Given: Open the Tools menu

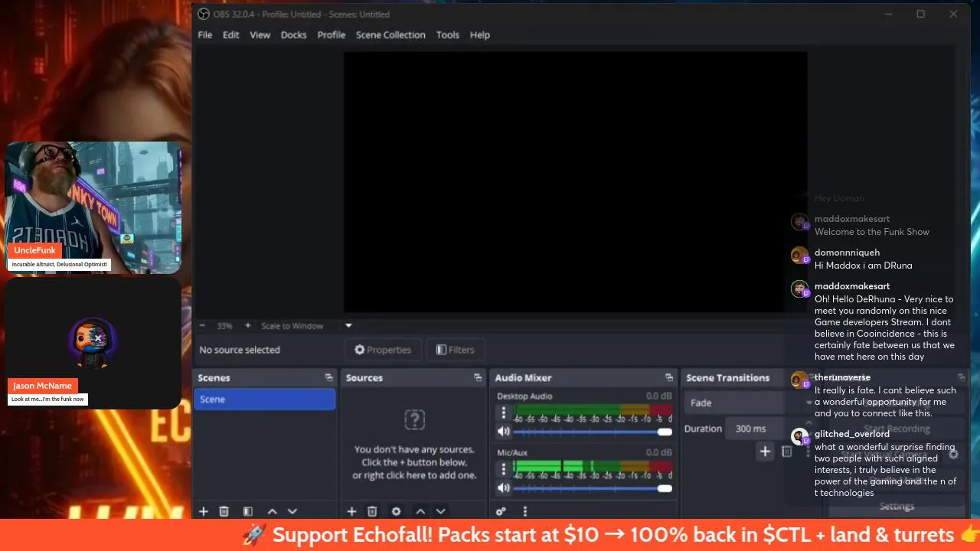Looking at the screenshot, I should tap(448, 34).
